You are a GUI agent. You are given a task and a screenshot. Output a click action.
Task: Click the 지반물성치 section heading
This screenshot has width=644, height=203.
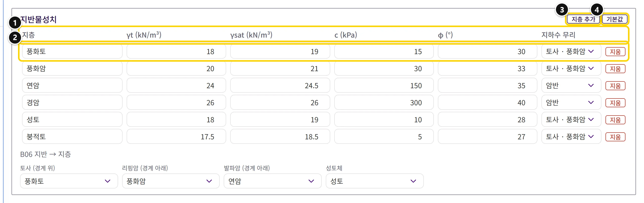(39, 20)
